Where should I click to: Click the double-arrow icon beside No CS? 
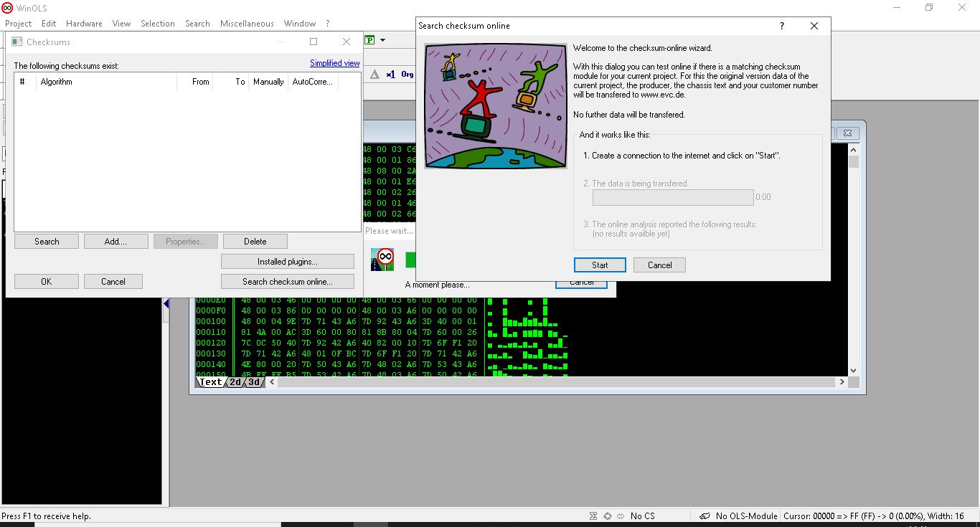pyautogui.click(x=619, y=516)
